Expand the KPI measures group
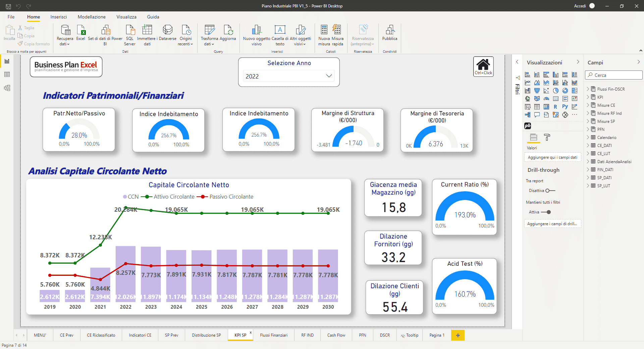Screen dimensions: 644x349 (588, 97)
